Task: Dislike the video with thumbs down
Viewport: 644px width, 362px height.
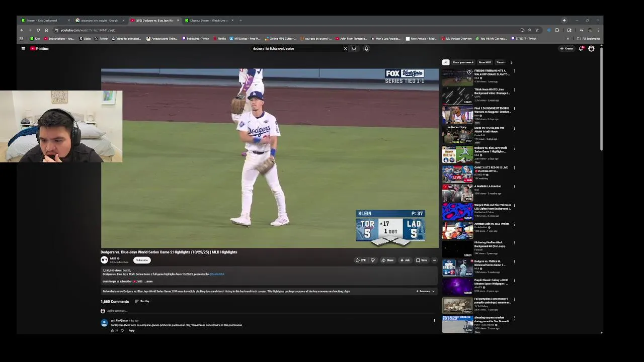Action: 373,260
